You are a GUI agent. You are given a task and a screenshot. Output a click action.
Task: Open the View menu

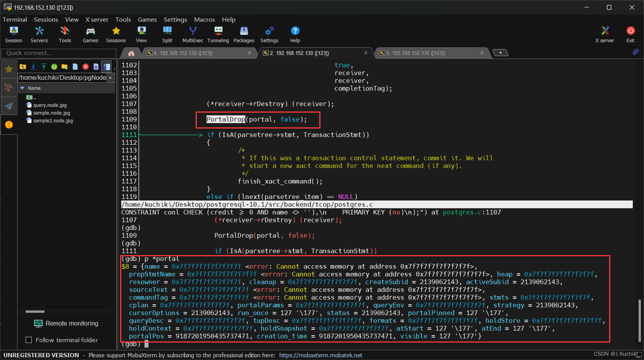[72, 19]
